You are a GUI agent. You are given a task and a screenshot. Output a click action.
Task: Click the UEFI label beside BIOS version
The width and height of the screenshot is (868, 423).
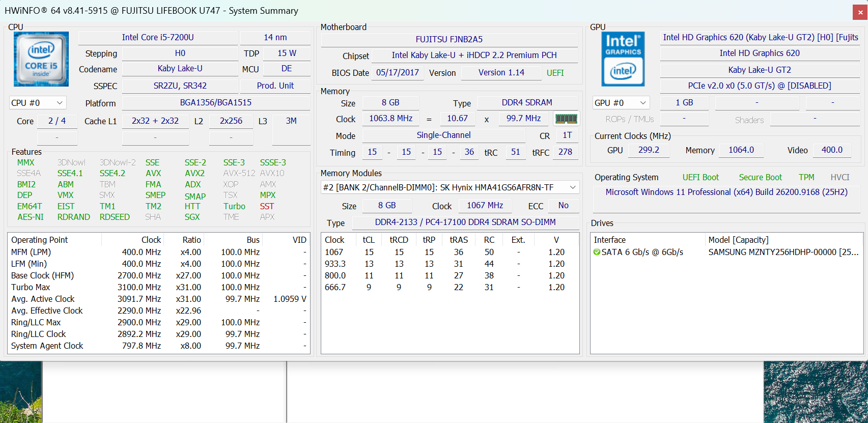[555, 73]
